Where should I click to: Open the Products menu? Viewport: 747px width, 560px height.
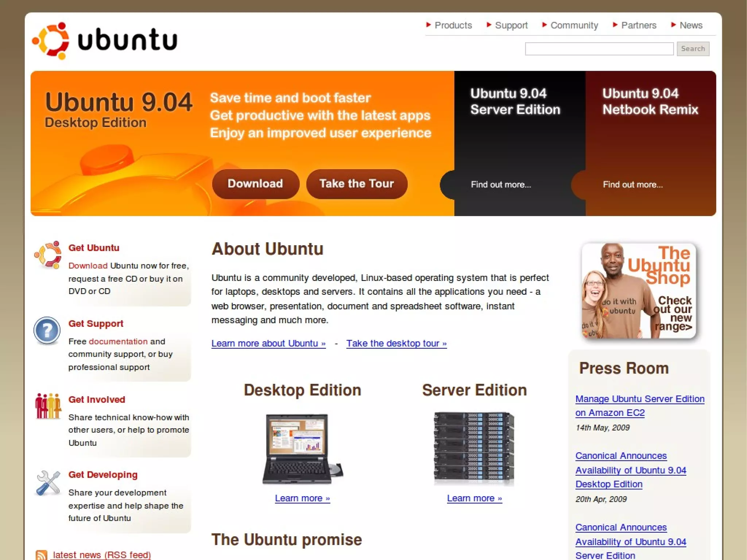[453, 25]
